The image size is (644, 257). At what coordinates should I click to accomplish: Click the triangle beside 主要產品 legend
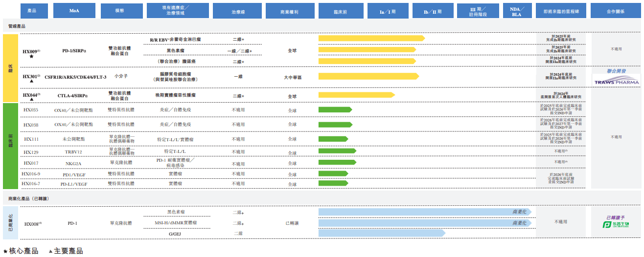[50, 251]
